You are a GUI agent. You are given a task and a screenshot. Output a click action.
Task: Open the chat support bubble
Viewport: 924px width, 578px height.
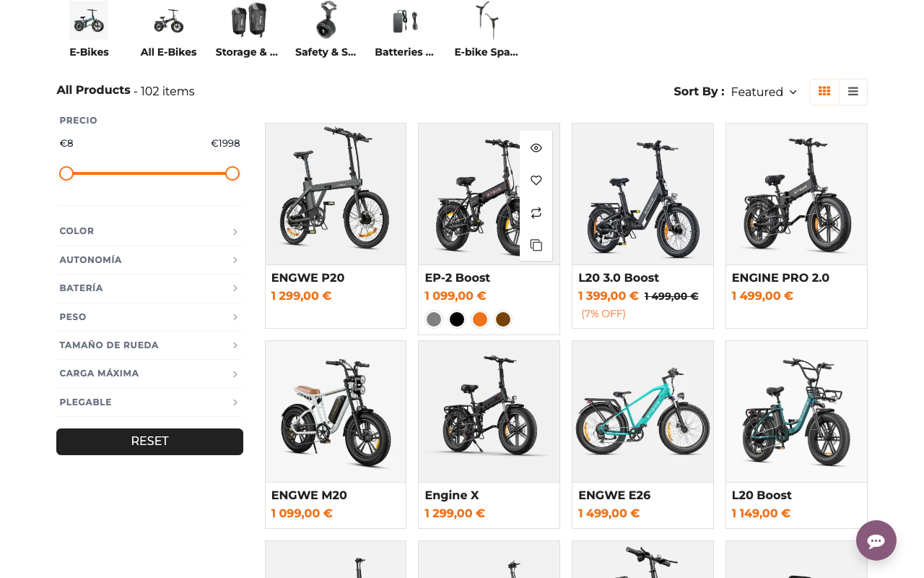[x=876, y=540]
